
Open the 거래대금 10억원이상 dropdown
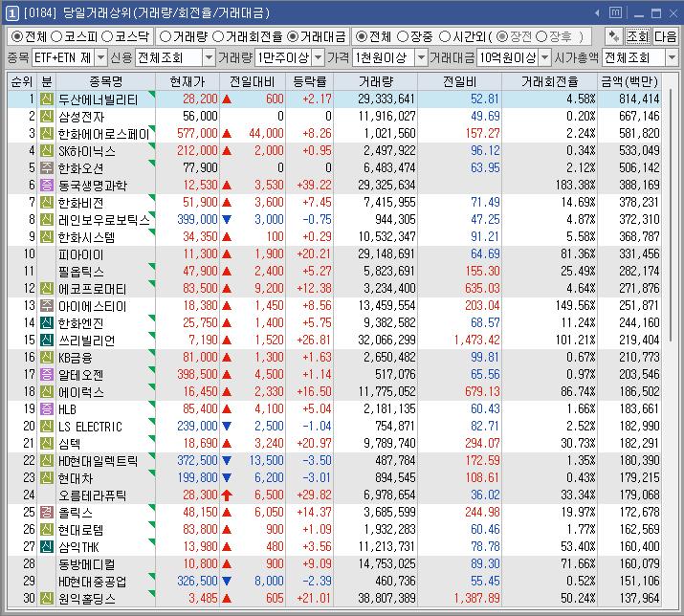coord(545,57)
